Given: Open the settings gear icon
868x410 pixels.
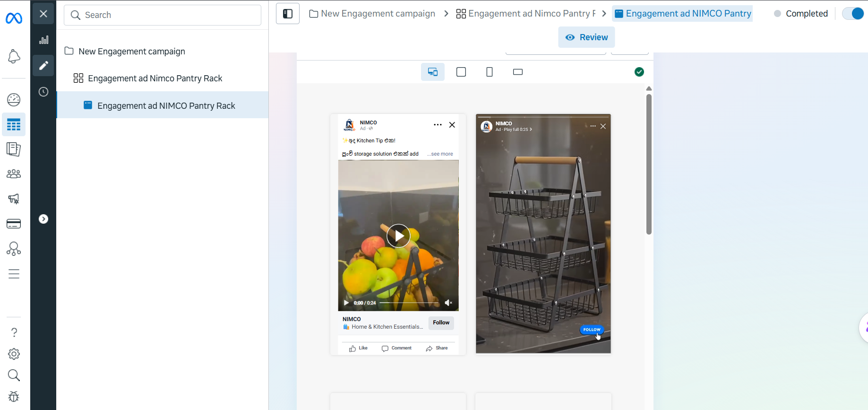Looking at the screenshot, I should 14,354.
